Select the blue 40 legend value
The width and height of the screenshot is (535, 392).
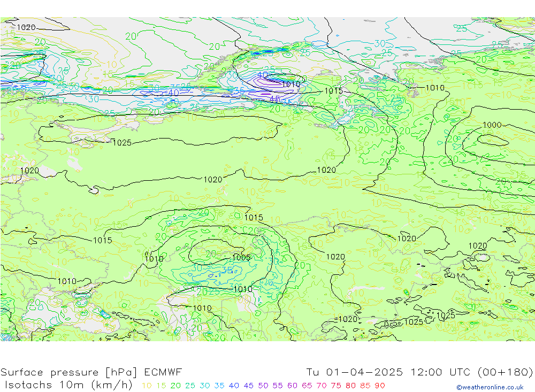[x=234, y=386]
